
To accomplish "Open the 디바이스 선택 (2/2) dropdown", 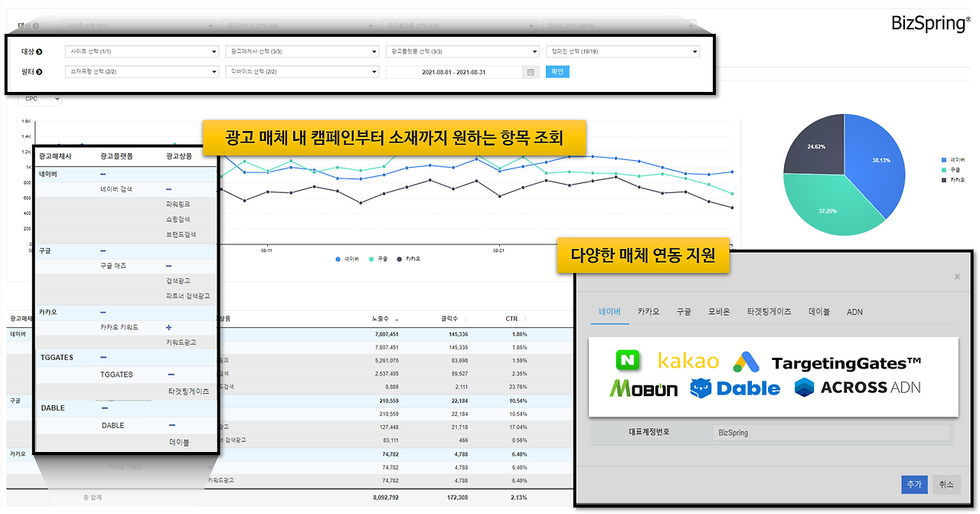I will pyautogui.click(x=303, y=72).
